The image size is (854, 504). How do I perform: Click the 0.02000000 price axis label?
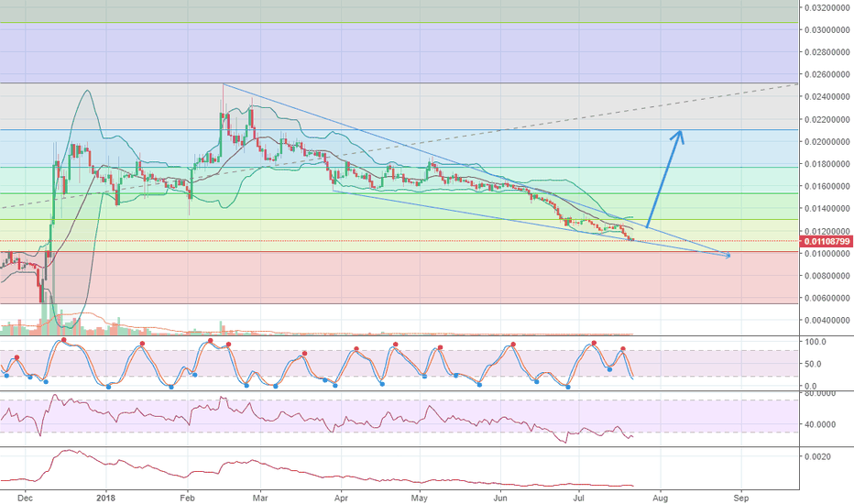[827, 142]
